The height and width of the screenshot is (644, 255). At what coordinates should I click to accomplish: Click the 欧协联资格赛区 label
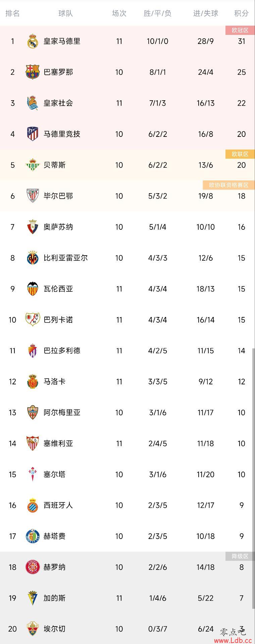(x=228, y=185)
